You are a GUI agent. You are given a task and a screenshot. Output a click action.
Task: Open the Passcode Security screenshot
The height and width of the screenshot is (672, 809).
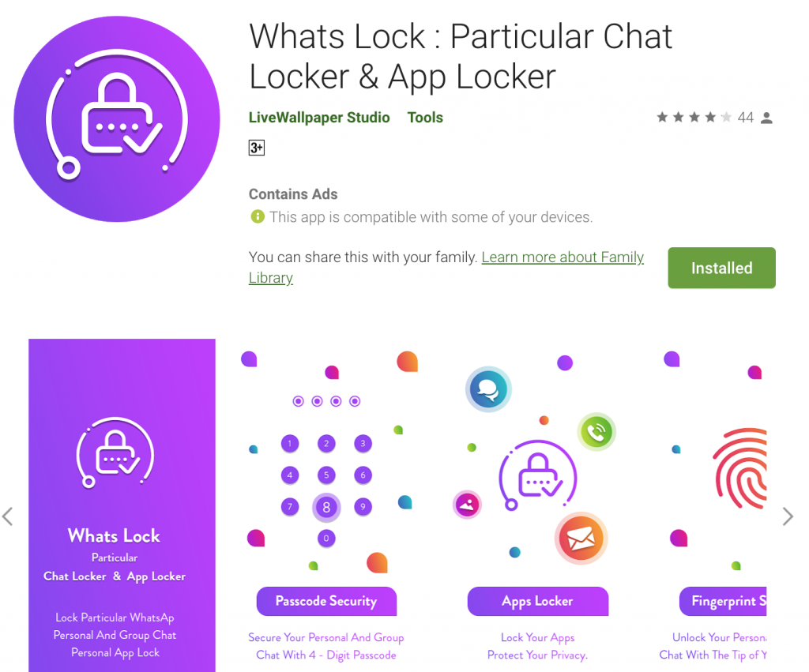[326, 505]
